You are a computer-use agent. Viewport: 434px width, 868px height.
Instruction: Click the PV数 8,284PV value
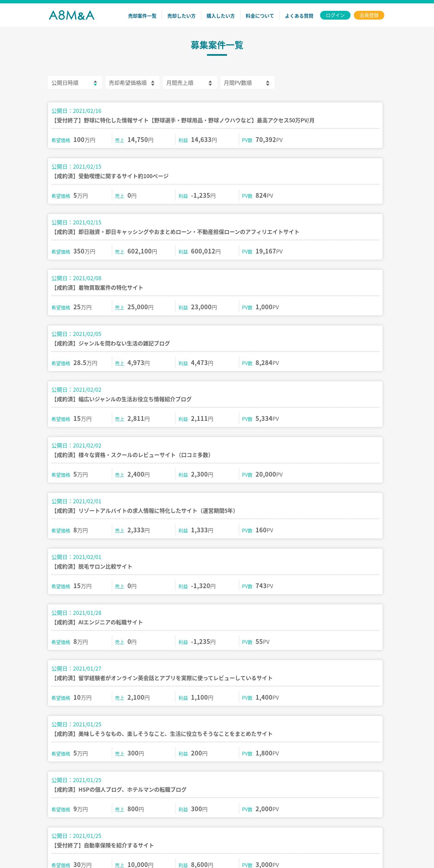261,363
